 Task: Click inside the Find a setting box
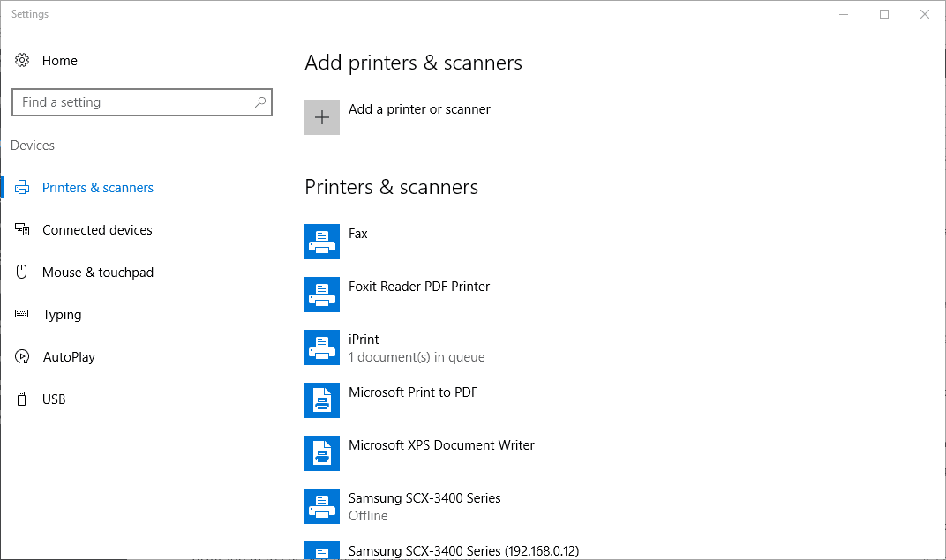click(x=132, y=102)
